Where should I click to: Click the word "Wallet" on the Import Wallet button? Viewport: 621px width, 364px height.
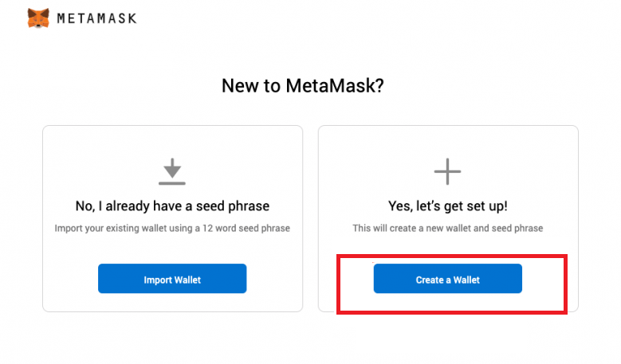point(187,280)
